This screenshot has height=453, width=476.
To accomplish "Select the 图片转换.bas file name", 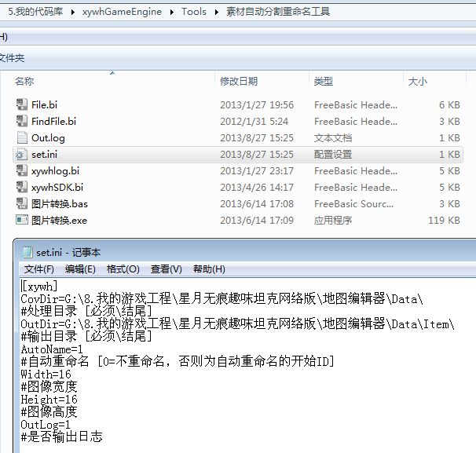I will point(60,204).
